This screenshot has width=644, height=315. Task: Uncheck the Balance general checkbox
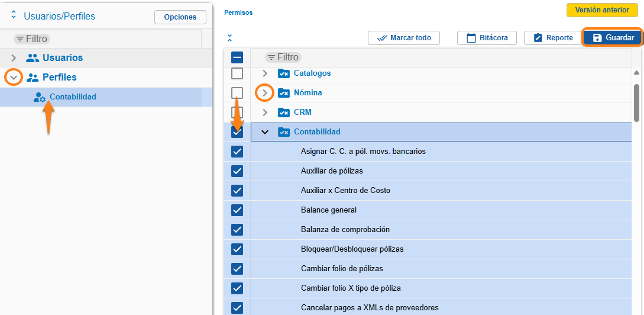point(237,210)
